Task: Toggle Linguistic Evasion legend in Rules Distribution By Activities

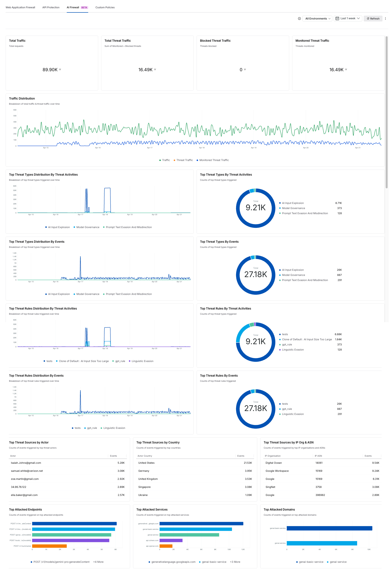Action: tap(141, 362)
